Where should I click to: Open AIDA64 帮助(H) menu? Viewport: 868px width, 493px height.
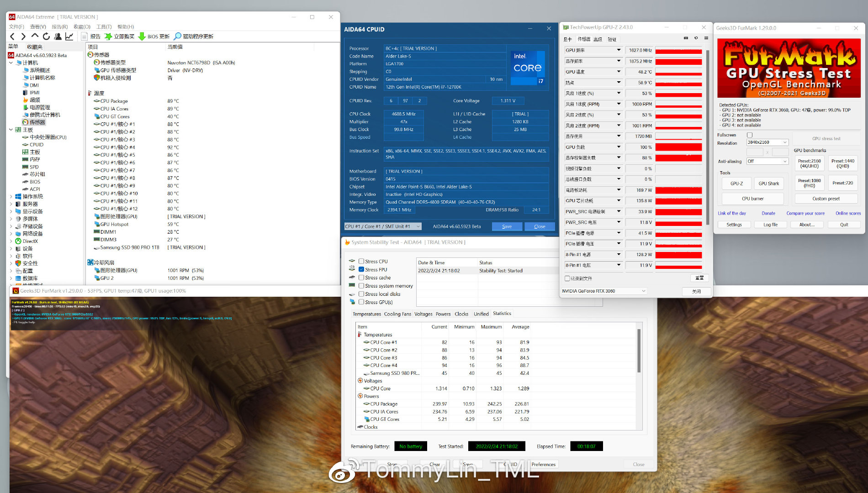coord(126,27)
